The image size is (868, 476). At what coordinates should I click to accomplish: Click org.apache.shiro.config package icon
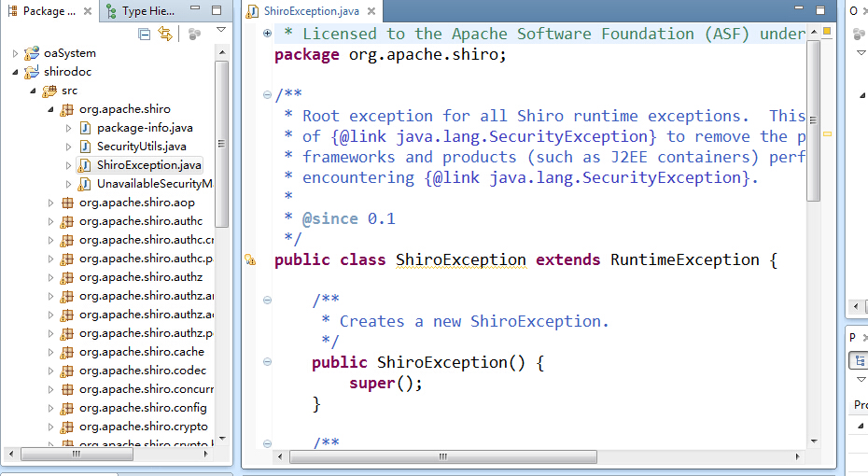67,409
